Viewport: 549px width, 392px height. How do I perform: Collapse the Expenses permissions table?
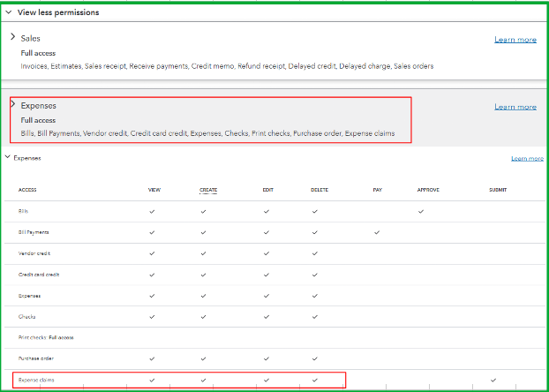click(8, 158)
